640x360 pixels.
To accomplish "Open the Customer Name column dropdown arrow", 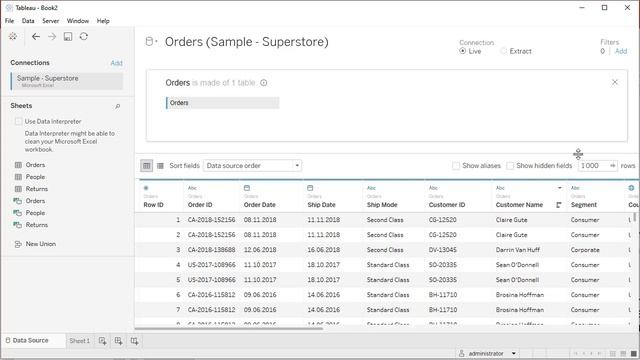I will pyautogui.click(x=560, y=188).
